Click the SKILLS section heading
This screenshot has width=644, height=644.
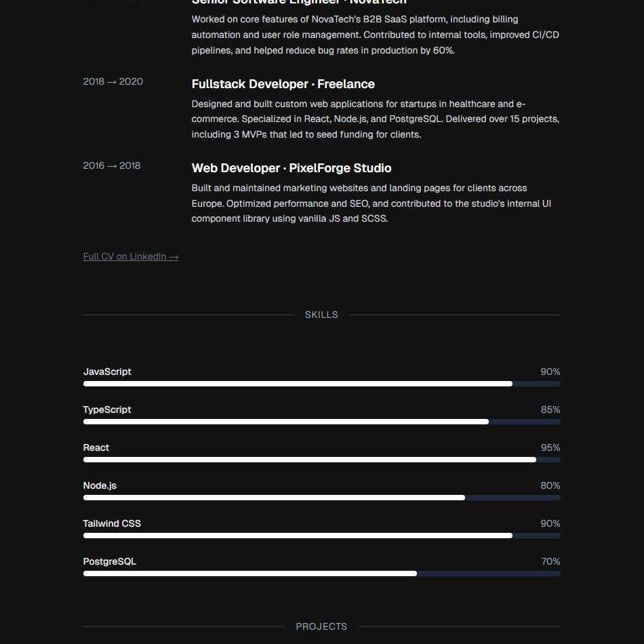pyautogui.click(x=321, y=315)
